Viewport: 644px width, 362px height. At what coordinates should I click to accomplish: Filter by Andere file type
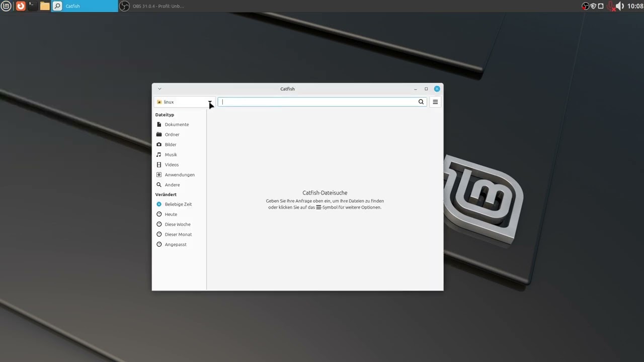pos(179,185)
